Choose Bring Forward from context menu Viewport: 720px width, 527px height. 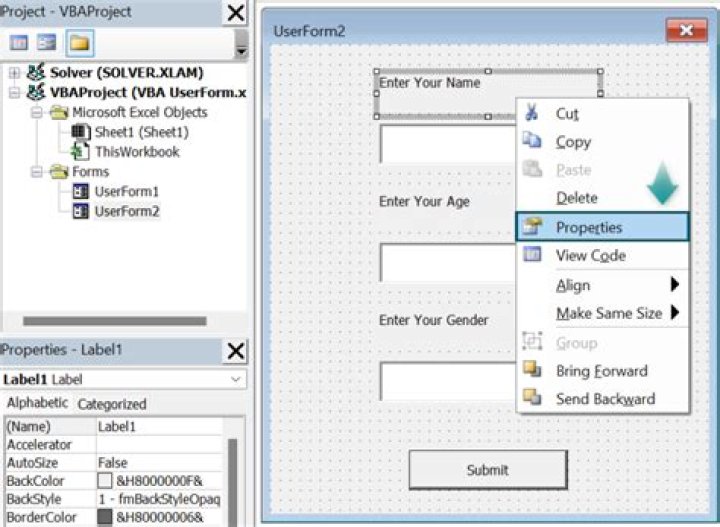[x=602, y=371]
